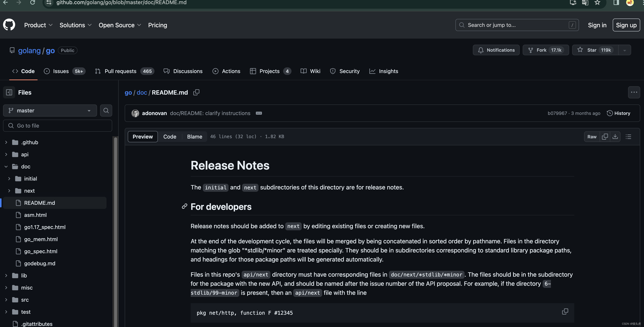Click the Notifications button
Screen dimensions: 644x327
click(496, 50)
